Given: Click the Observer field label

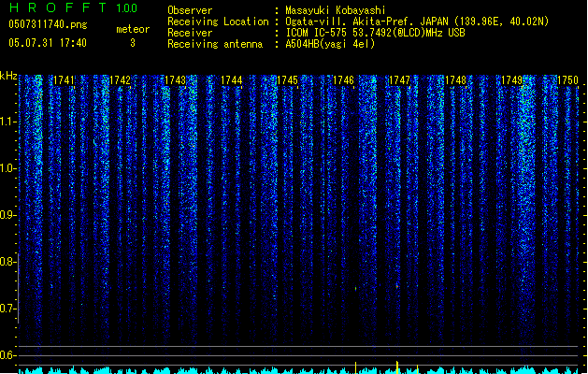Looking at the screenshot, I should [x=190, y=10].
